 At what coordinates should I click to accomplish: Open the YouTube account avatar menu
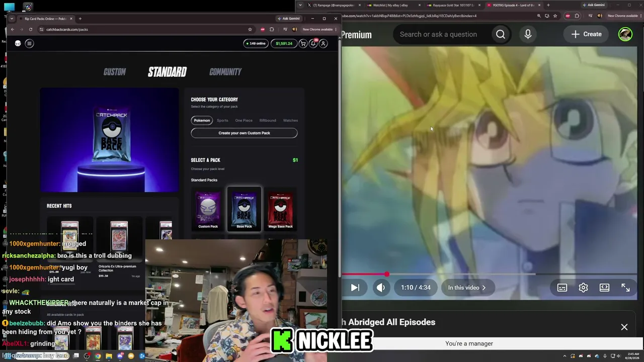[x=625, y=34]
